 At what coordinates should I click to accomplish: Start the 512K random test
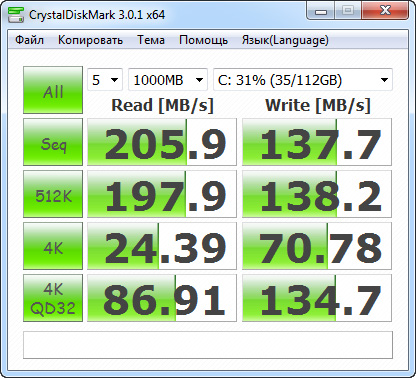point(53,194)
